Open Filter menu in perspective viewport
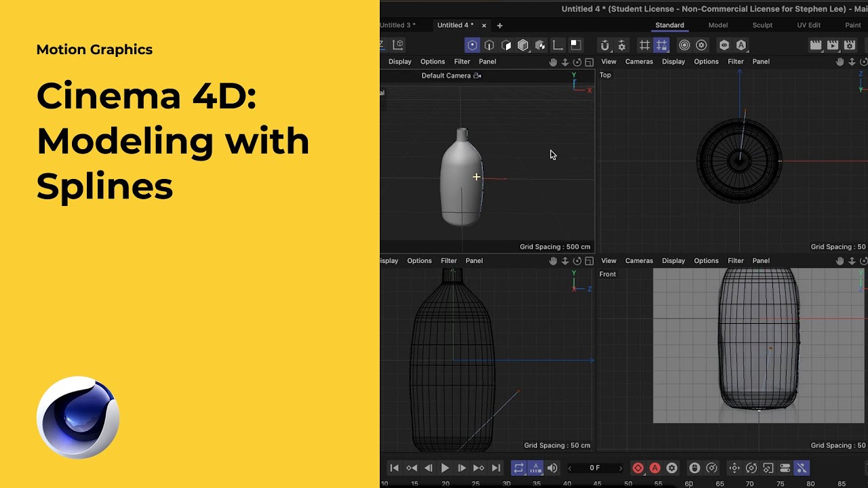 pos(462,62)
